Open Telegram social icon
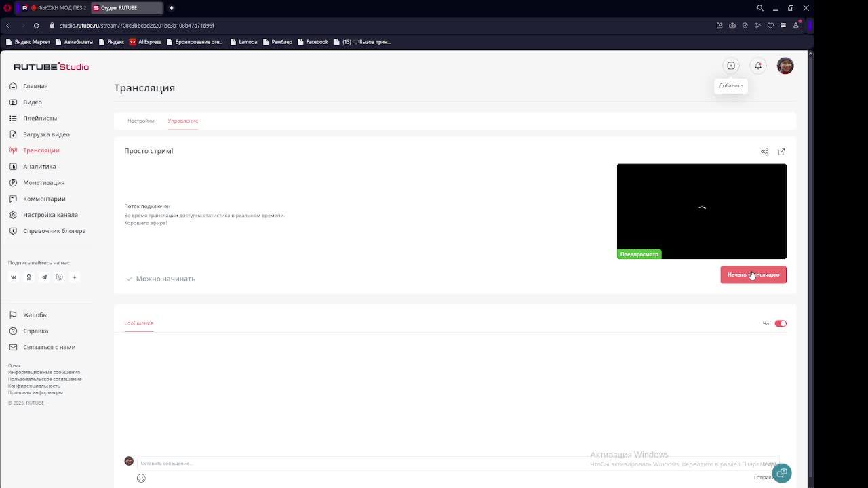The image size is (868, 488). coord(44,277)
